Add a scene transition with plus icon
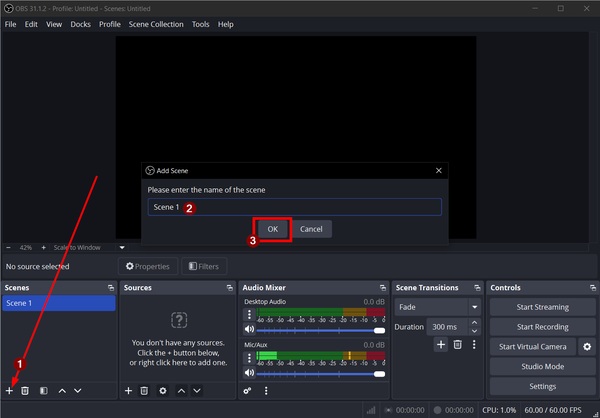This screenshot has height=418, width=600. (439, 344)
